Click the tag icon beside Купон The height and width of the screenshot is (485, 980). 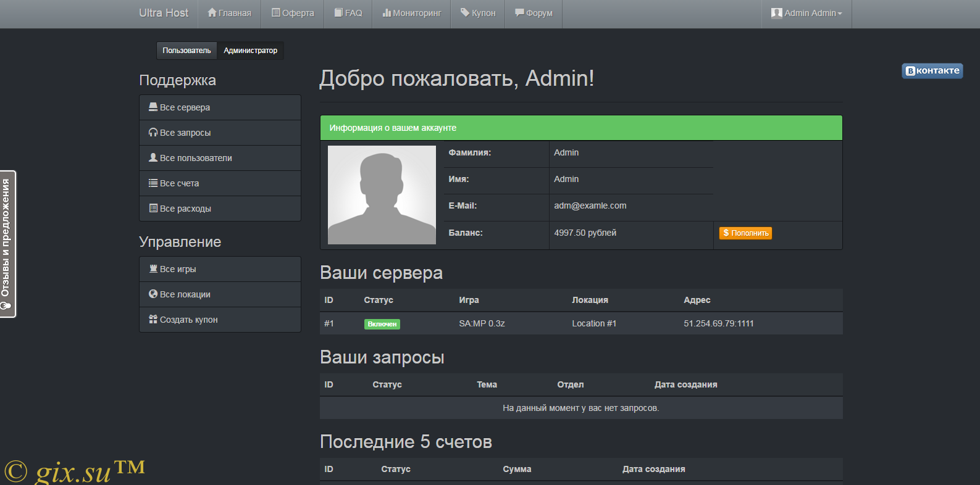point(465,12)
